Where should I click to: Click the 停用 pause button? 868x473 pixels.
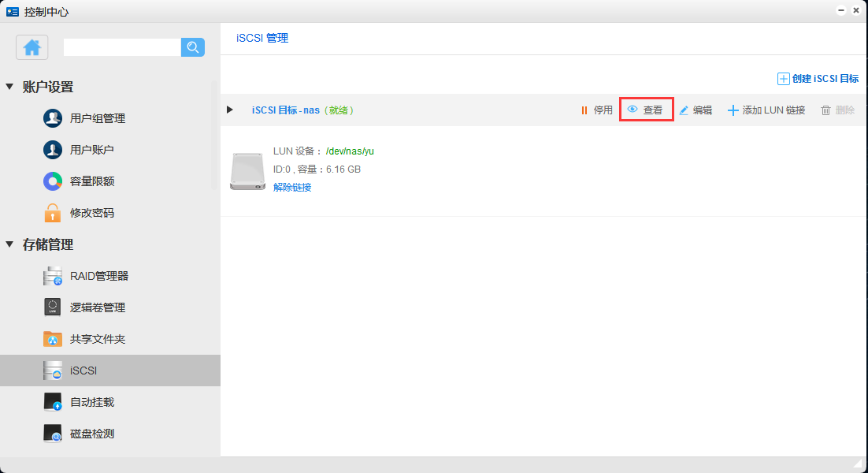(x=597, y=110)
